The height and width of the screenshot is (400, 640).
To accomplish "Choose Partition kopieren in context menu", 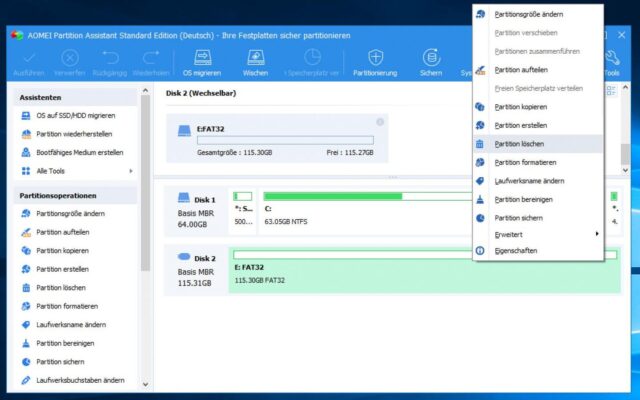I will click(x=538, y=107).
